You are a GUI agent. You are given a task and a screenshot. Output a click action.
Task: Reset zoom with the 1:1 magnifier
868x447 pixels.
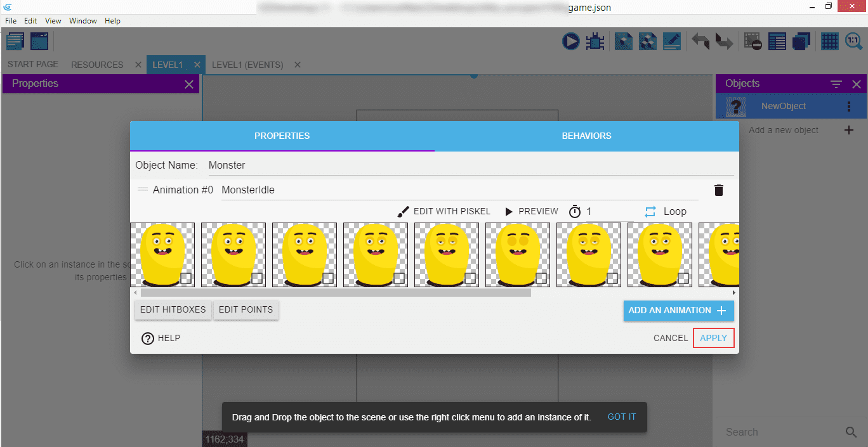click(x=853, y=42)
